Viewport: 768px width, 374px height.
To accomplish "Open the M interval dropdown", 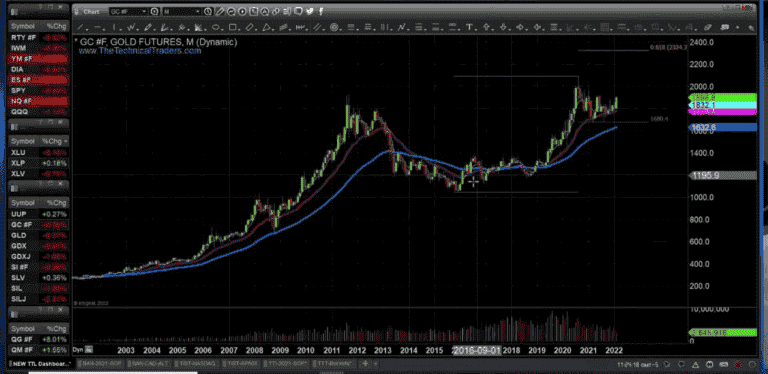I will pos(198,11).
